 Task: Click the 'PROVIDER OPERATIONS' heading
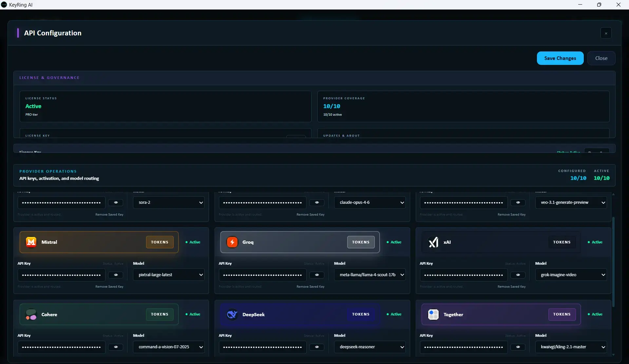point(48,171)
